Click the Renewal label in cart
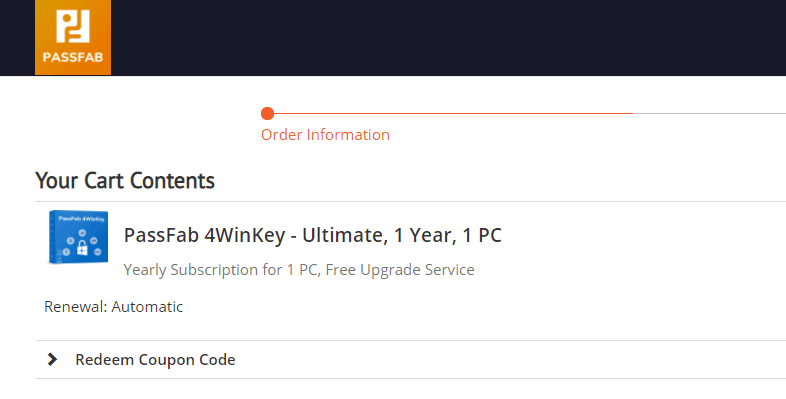 point(76,307)
